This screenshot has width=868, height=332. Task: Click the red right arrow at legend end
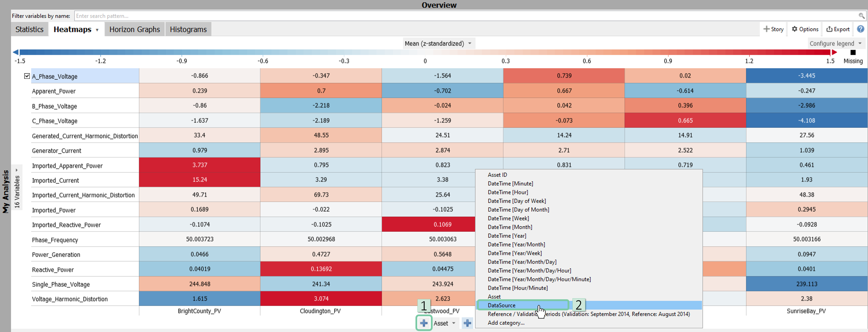[x=834, y=52]
